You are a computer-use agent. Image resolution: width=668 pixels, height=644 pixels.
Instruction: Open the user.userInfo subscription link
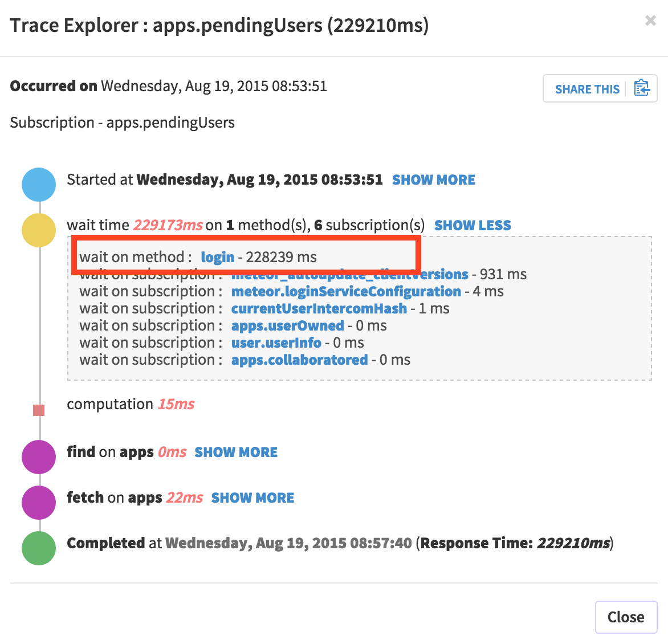(x=276, y=343)
